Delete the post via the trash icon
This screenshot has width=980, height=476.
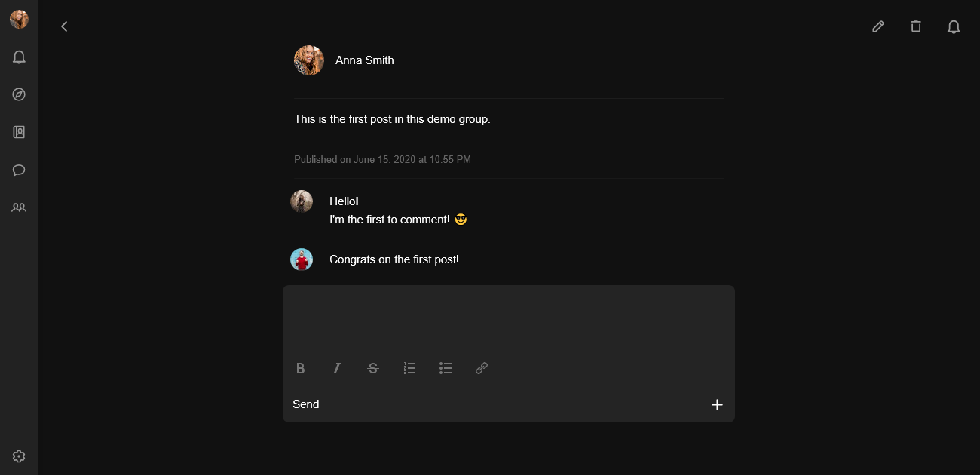pyautogui.click(x=915, y=26)
